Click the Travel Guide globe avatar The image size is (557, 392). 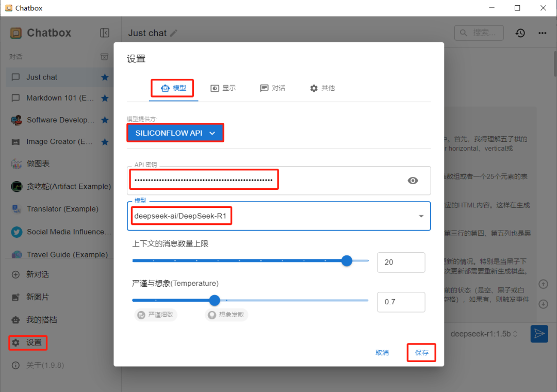17,254
